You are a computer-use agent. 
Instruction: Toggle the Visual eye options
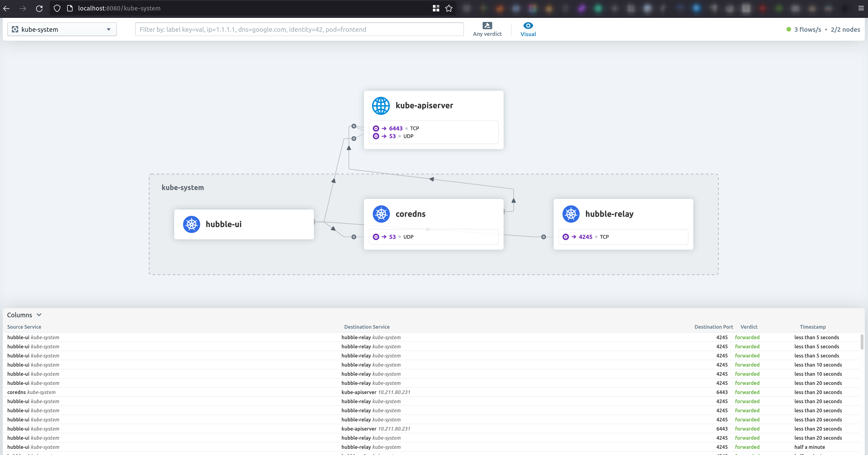click(x=528, y=29)
